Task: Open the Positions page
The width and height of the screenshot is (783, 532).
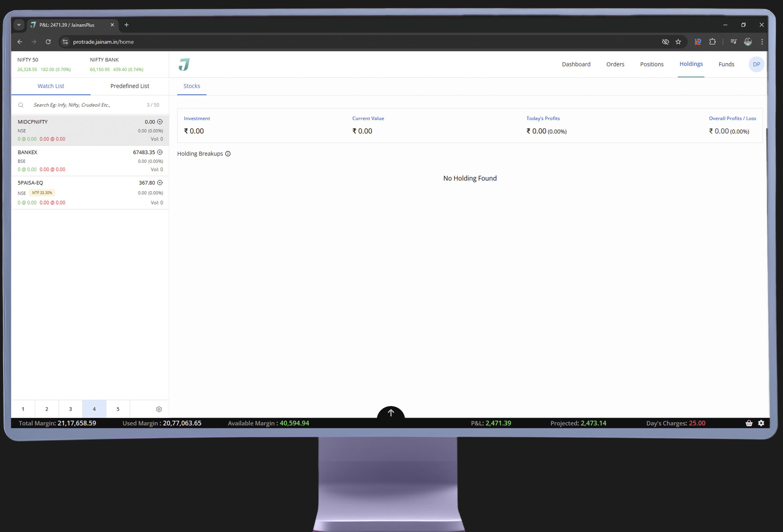Action: click(x=652, y=64)
